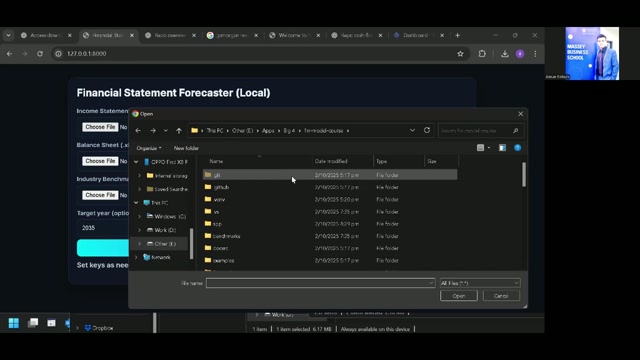This screenshot has height=360, width=640.
Task: Open the All Files type dropdown
Action: click(480, 283)
